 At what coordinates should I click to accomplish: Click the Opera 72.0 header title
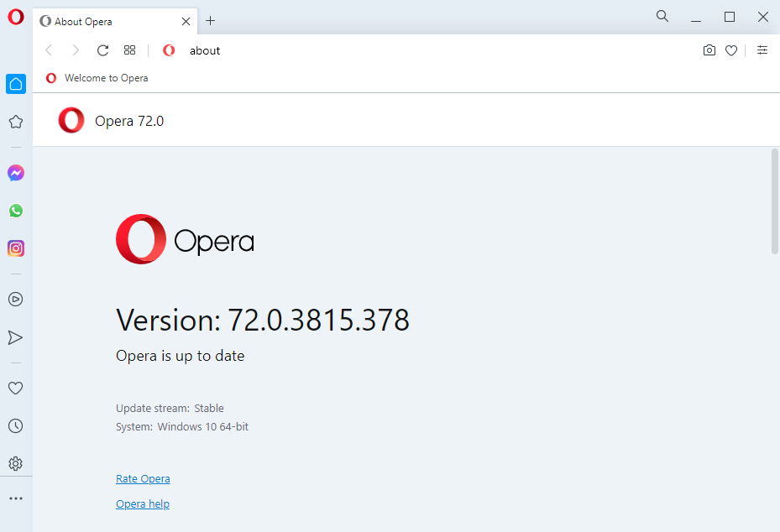[x=129, y=121]
